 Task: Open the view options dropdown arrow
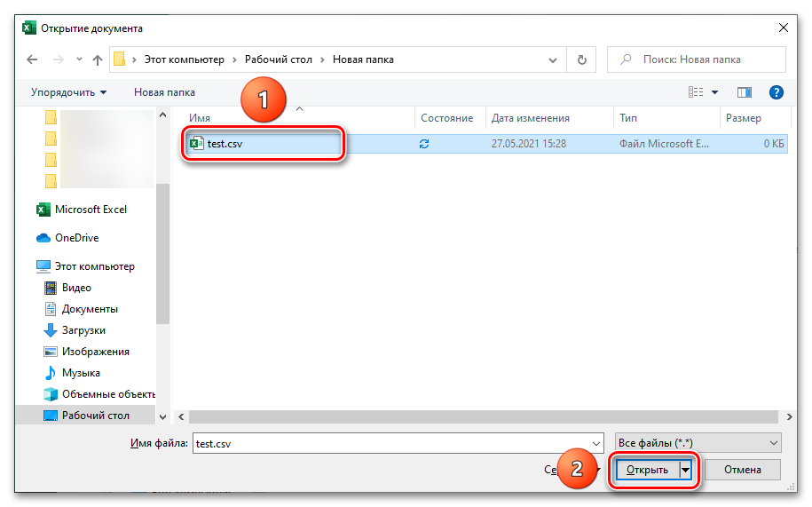coord(714,92)
